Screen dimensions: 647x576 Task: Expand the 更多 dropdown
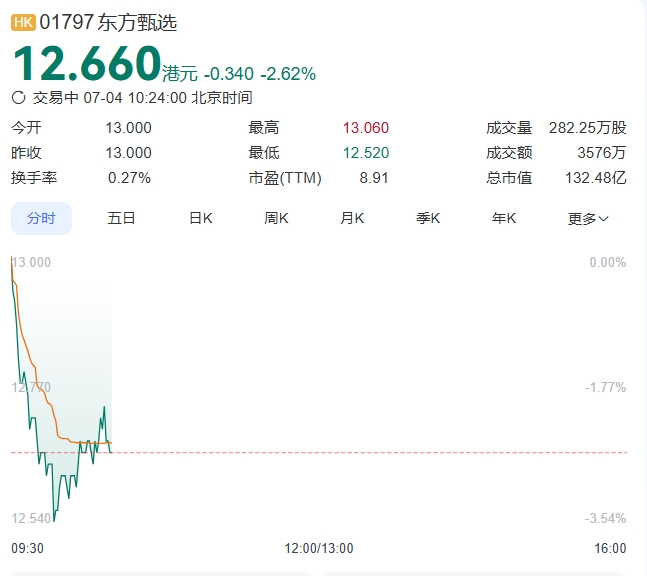588,218
